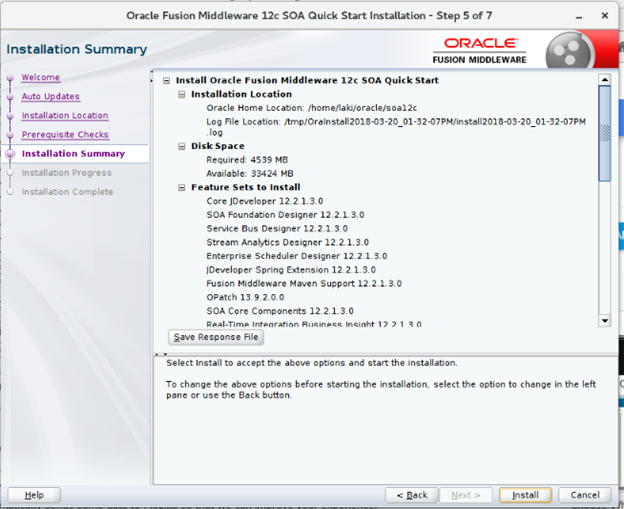The height and width of the screenshot is (509, 624).
Task: Click the scroll down arrow in summary pane
Action: (x=604, y=320)
